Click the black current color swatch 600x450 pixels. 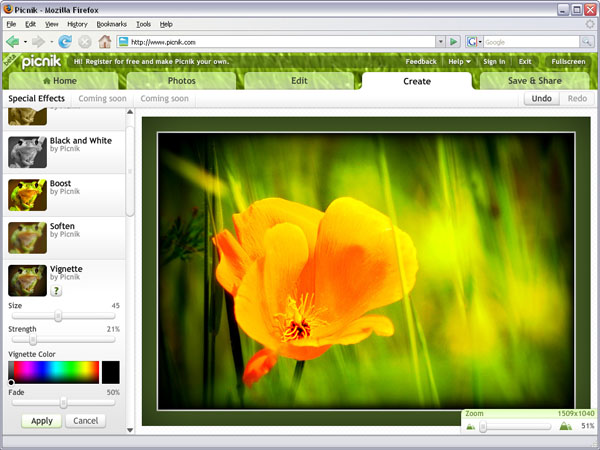[x=111, y=372]
